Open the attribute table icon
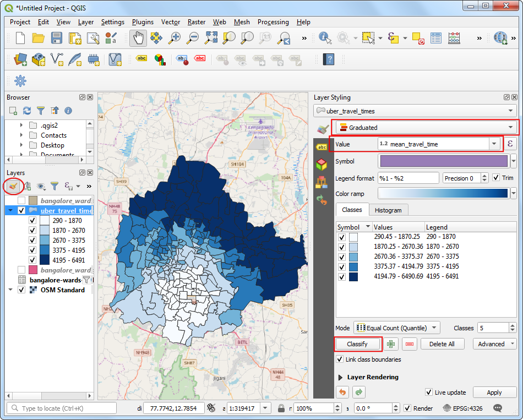Image resolution: width=523 pixels, height=420 pixels. click(x=435, y=38)
